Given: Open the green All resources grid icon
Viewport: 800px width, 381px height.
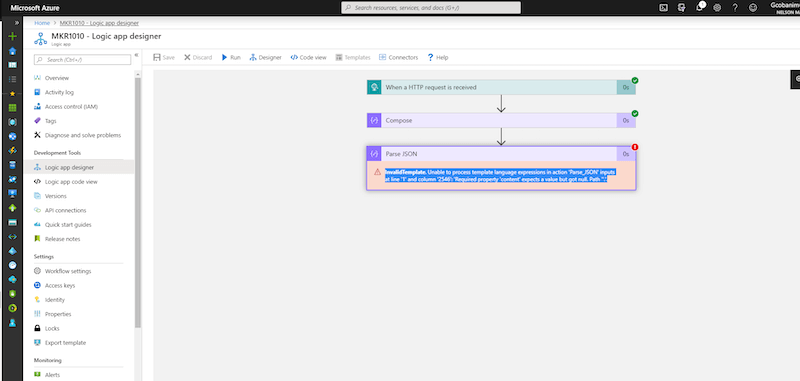Looking at the screenshot, I should (x=12, y=108).
